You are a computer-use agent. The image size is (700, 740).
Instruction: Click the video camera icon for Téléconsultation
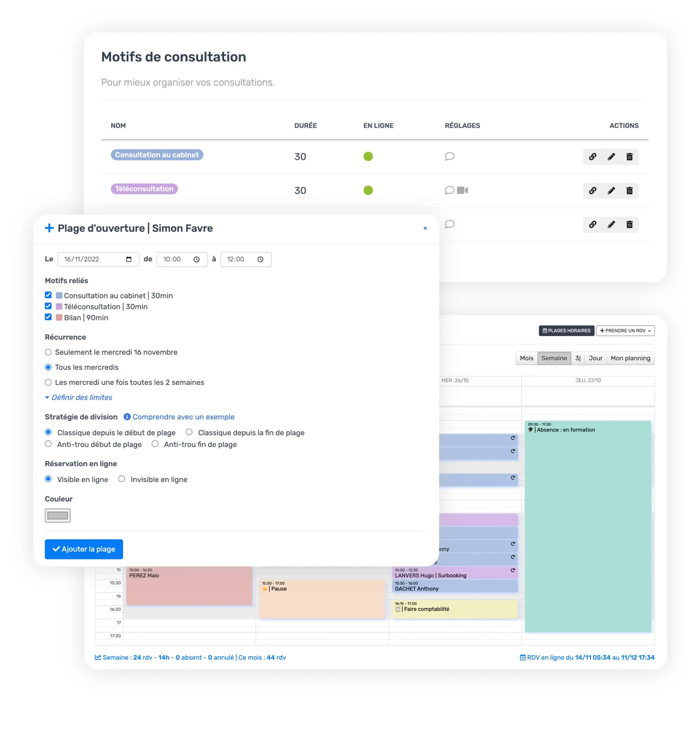462,190
